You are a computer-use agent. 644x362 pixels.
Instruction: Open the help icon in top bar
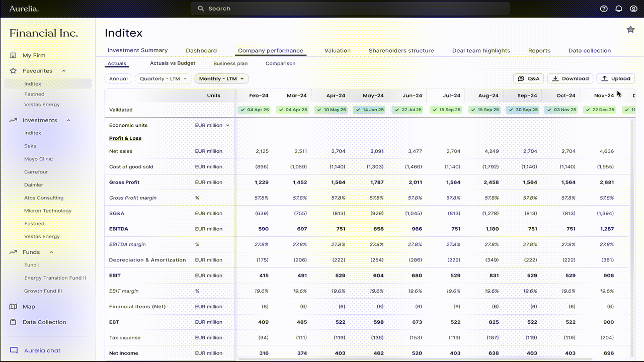pyautogui.click(x=604, y=9)
